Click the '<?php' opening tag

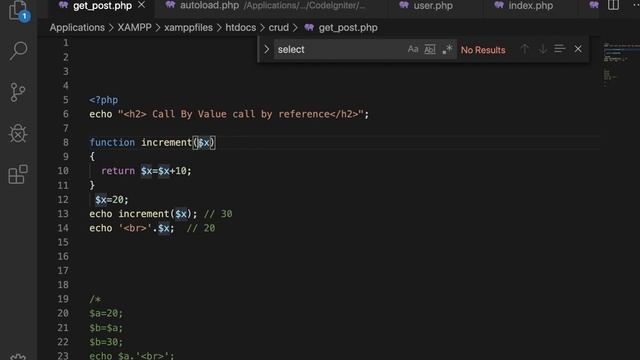104,100
